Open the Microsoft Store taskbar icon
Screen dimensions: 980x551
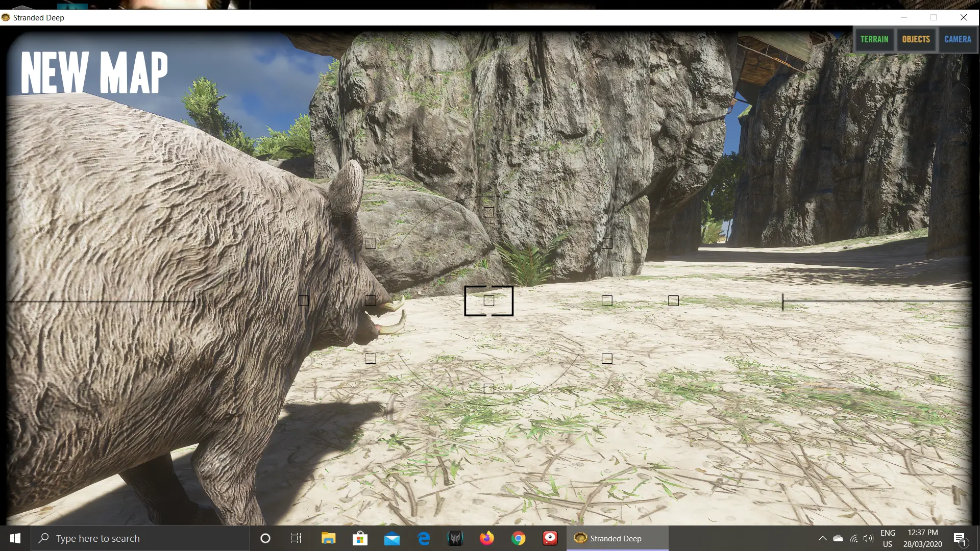click(360, 538)
